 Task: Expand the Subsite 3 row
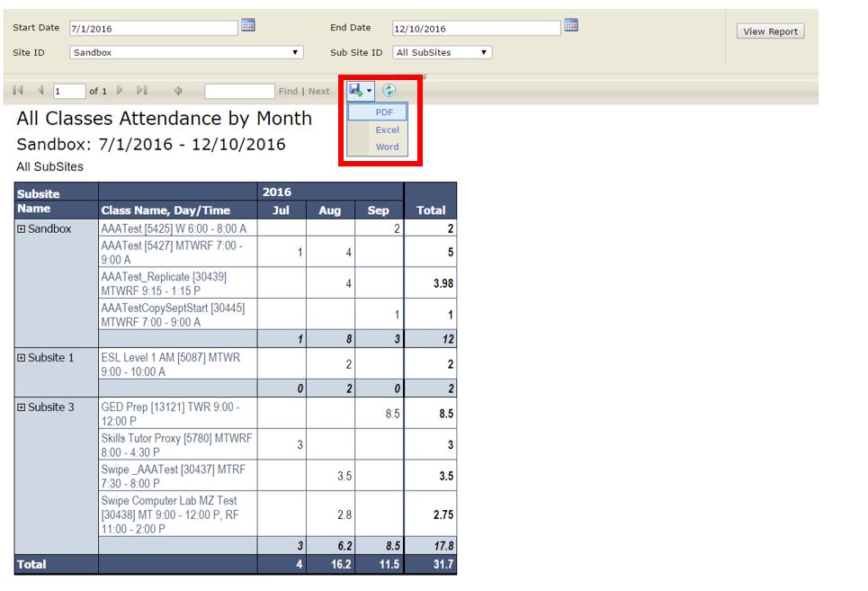pyautogui.click(x=22, y=407)
